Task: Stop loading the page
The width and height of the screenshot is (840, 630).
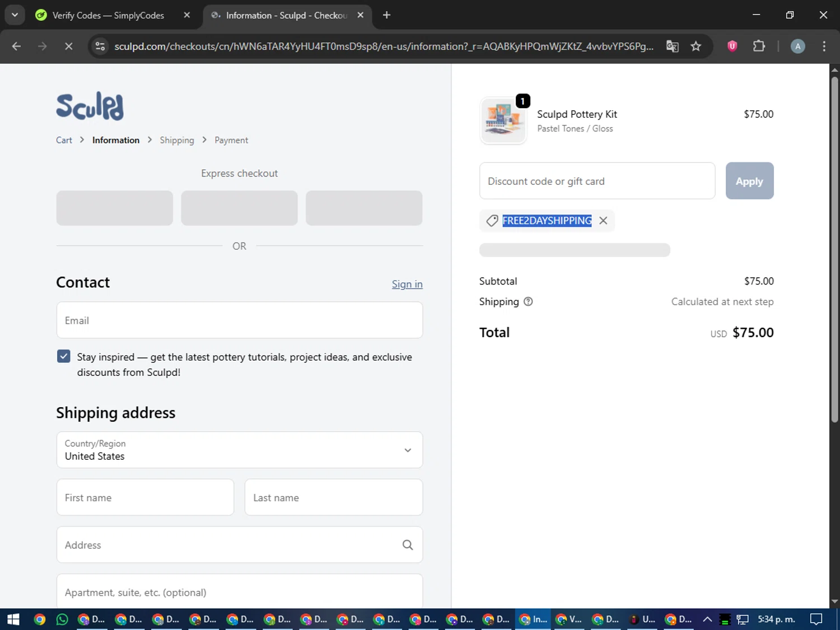Action: 69,46
